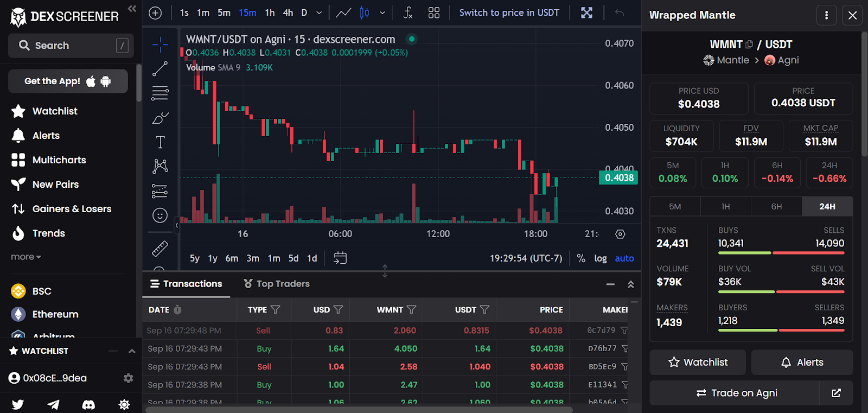Image resolution: width=868 pixels, height=413 pixels.
Task: Set chart range to 5d
Action: point(293,258)
